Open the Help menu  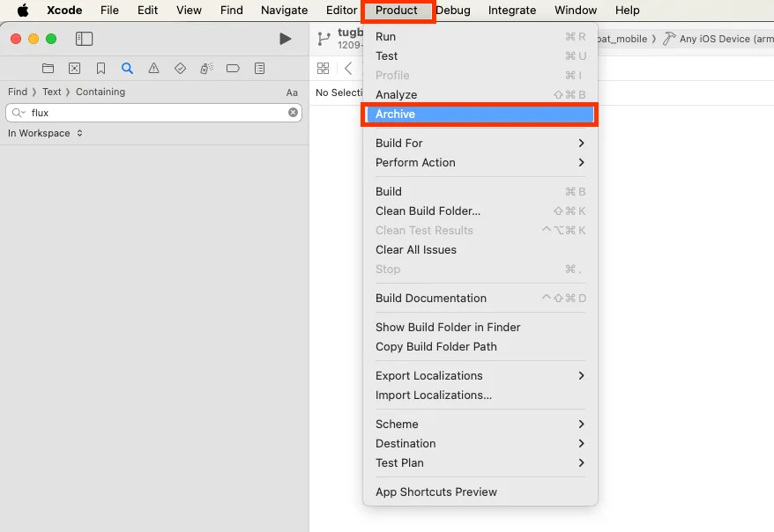coord(628,11)
